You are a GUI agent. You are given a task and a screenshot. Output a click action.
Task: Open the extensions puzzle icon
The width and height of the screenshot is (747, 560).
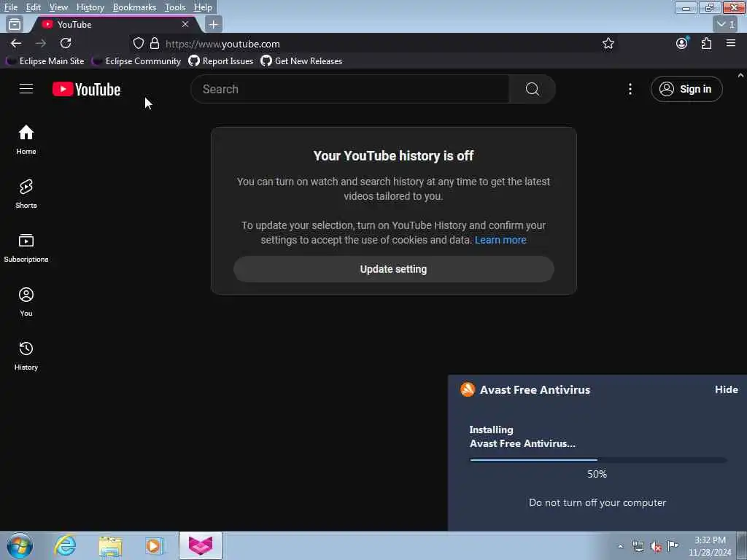tap(706, 43)
